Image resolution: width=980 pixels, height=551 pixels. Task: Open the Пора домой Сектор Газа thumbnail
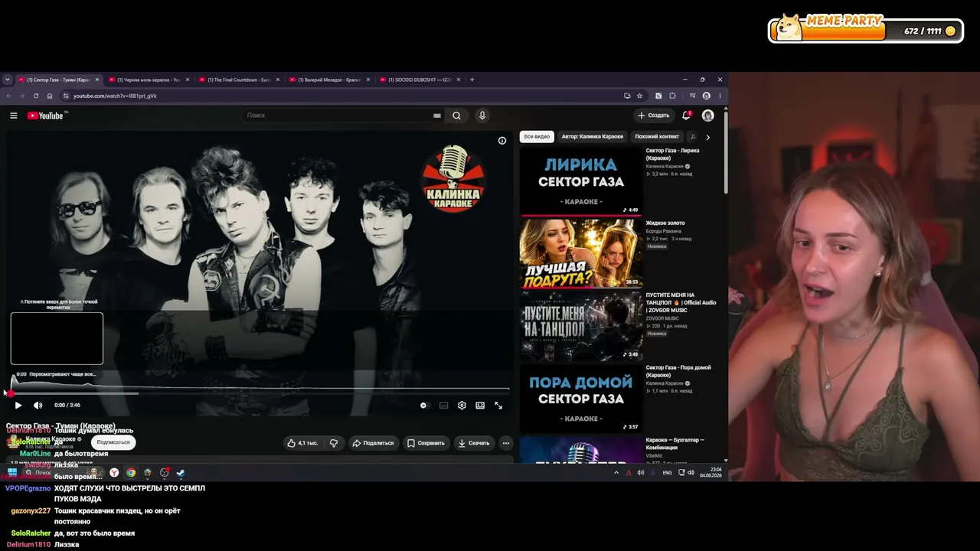click(581, 398)
